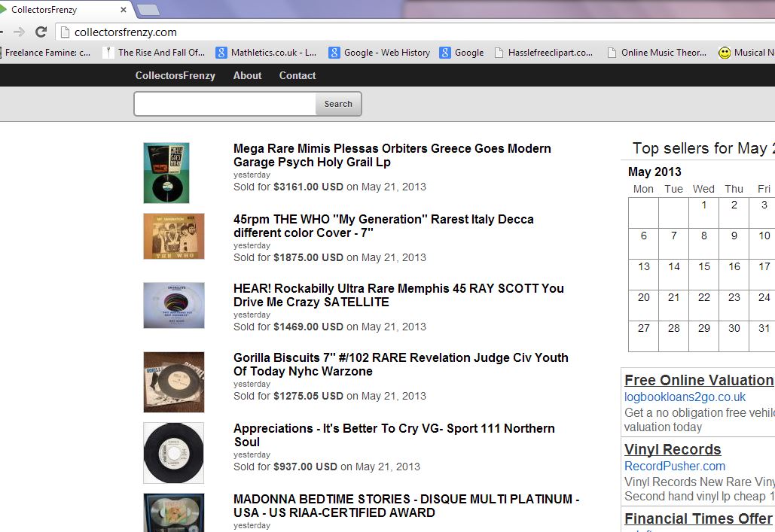Select day 6 in the May calendar

point(643,244)
